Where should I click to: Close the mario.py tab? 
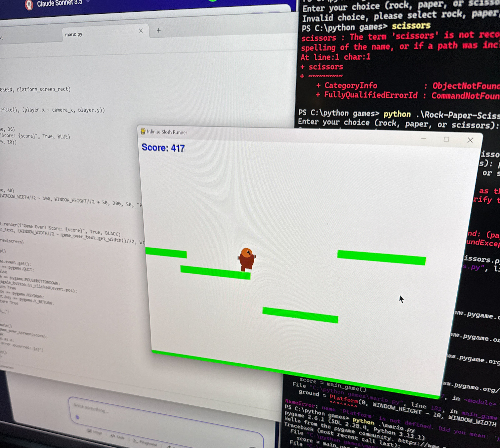point(141,31)
